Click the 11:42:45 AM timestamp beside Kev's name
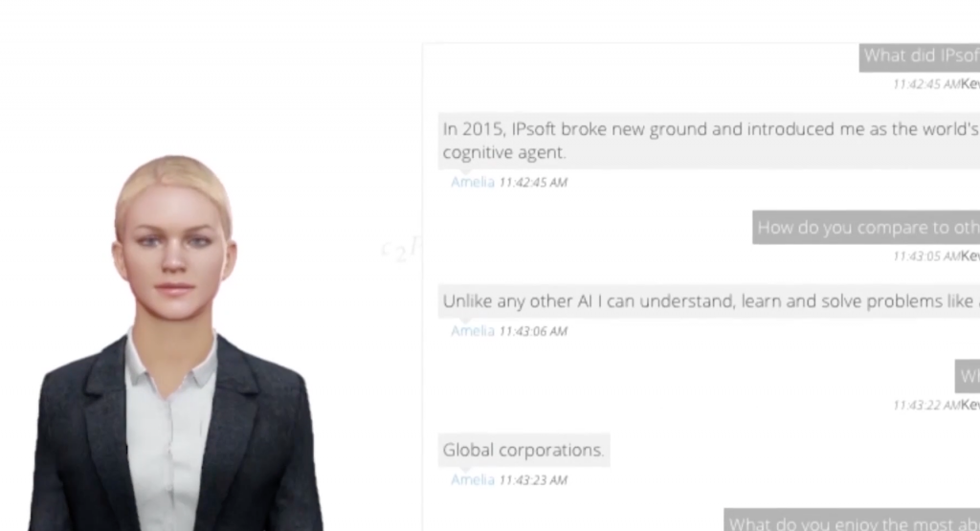Viewport: 980px width, 531px height. tap(926, 83)
